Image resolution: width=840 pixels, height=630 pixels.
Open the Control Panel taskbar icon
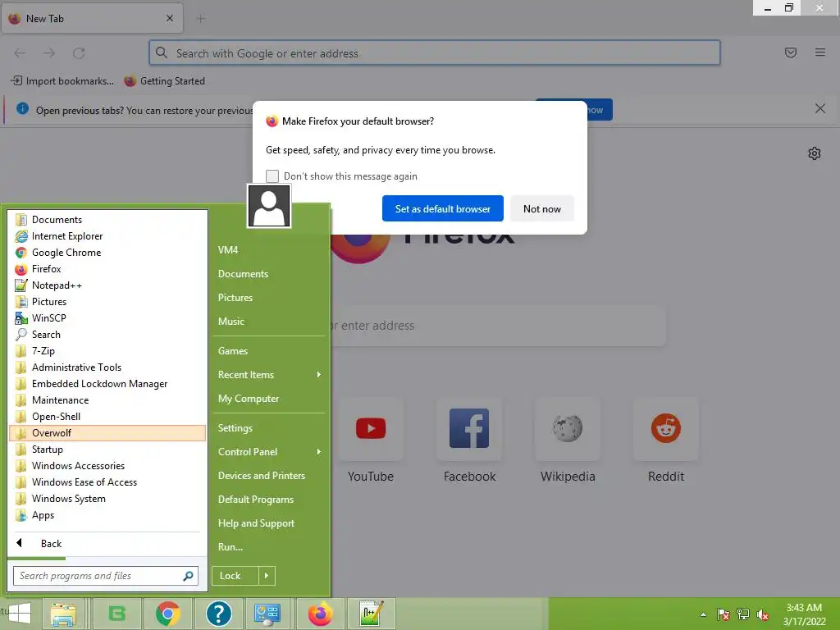click(x=267, y=614)
